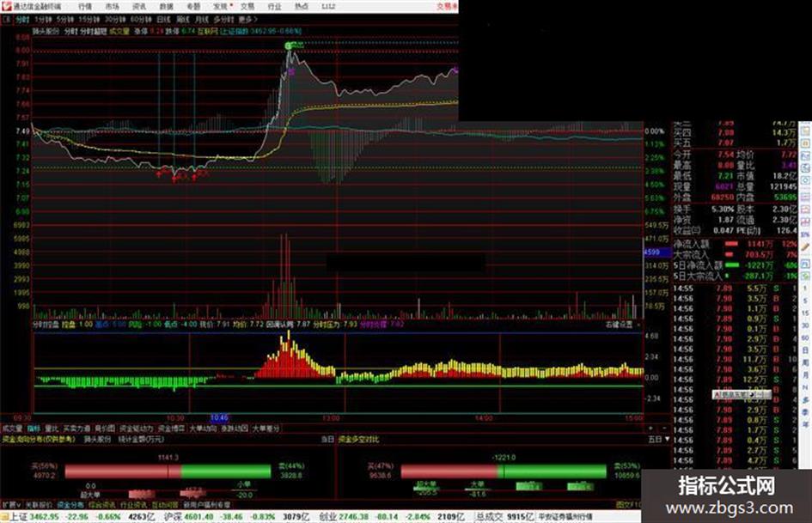Image resolution: width=812 pixels, height=523 pixels.
Task: Click 五日 buy-sell money comparison bar
Action: pos(504,471)
